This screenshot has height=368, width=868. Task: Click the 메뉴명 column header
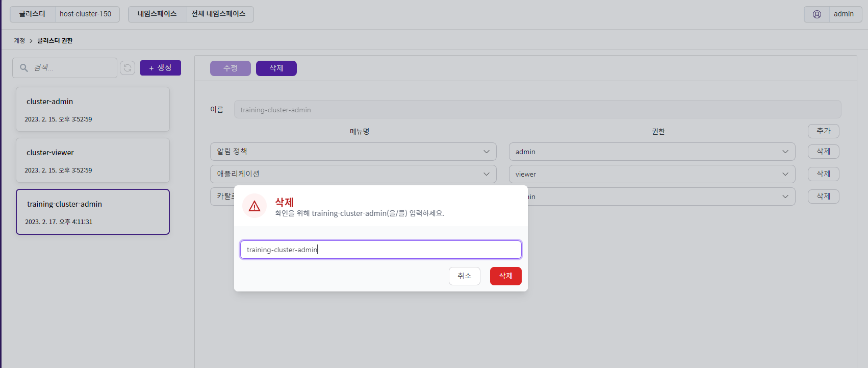360,132
